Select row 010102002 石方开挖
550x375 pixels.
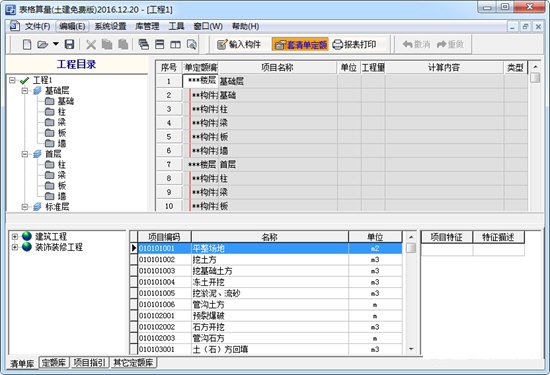(x=270, y=327)
